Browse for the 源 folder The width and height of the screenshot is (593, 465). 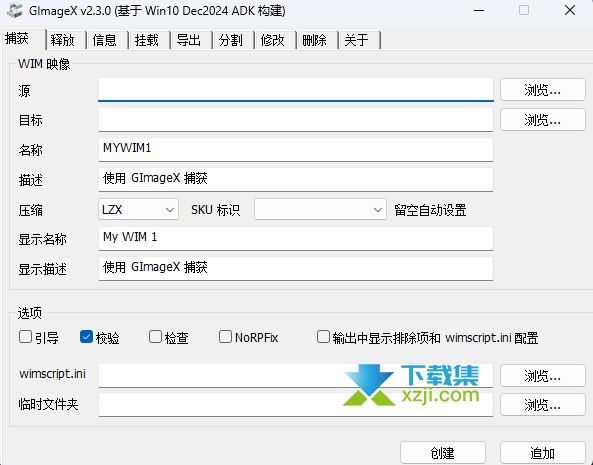tap(543, 90)
